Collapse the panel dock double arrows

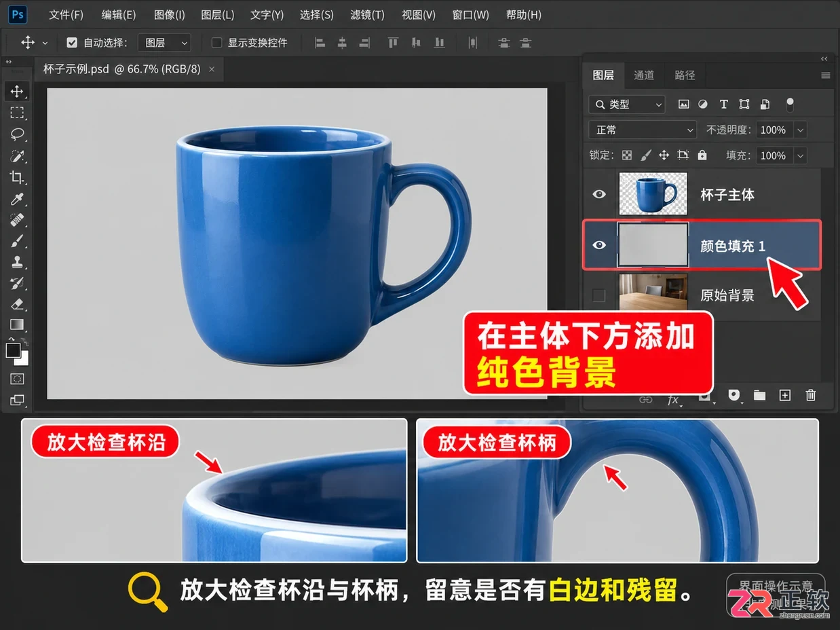pyautogui.click(x=824, y=59)
